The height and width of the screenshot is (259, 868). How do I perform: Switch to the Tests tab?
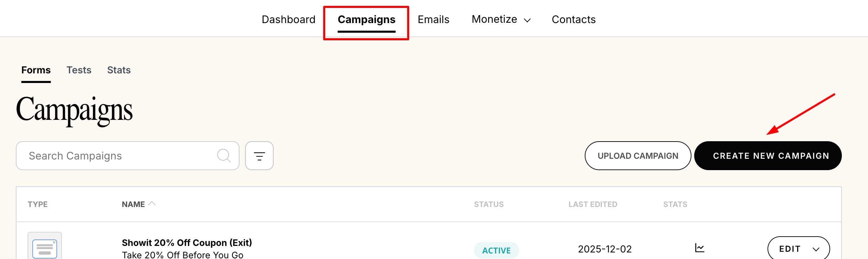coord(79,70)
